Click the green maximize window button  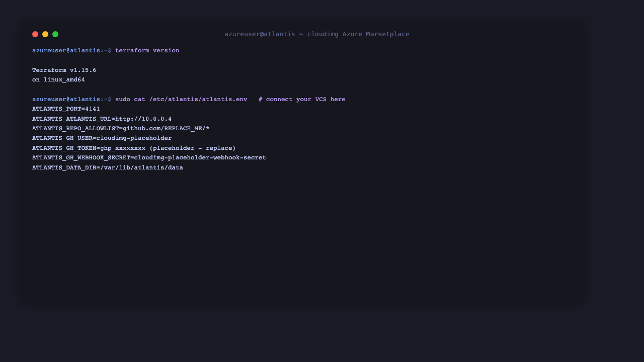tap(55, 34)
